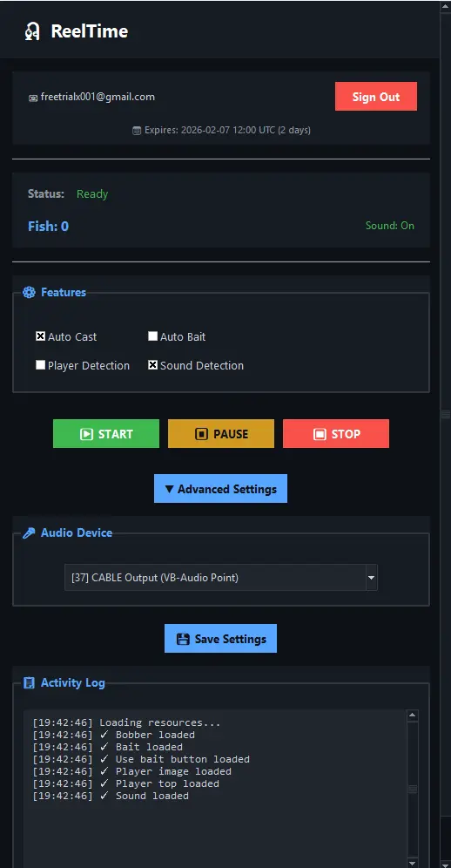Screen dimensions: 451x868
Task: Uncheck the Sound Detection checkbox
Action: (152, 365)
